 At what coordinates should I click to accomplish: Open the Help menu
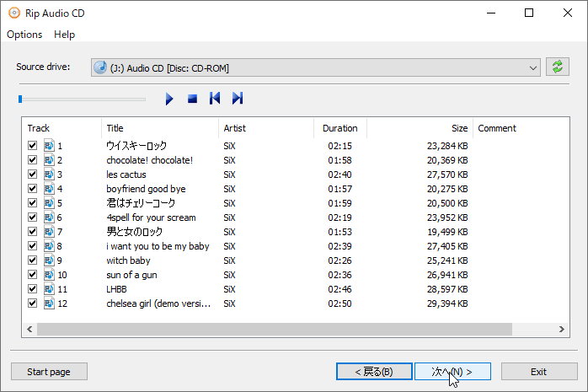[65, 35]
